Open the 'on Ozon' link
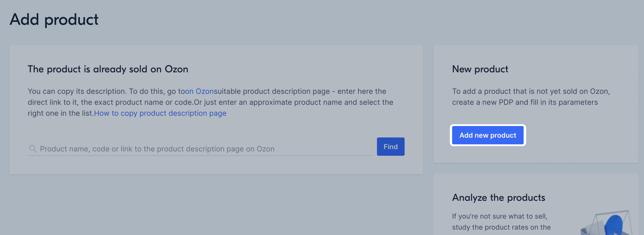The height and width of the screenshot is (235, 644). point(199,91)
